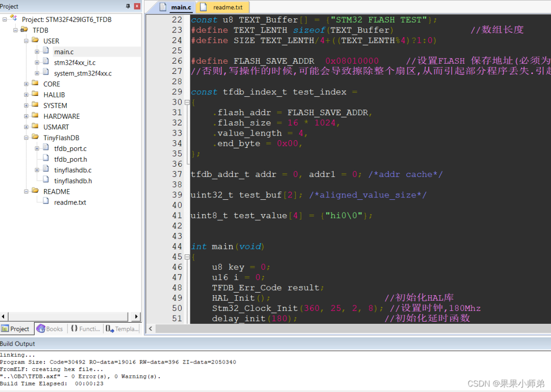
Task: Click project tree scroll right arrow
Action: click(136, 317)
